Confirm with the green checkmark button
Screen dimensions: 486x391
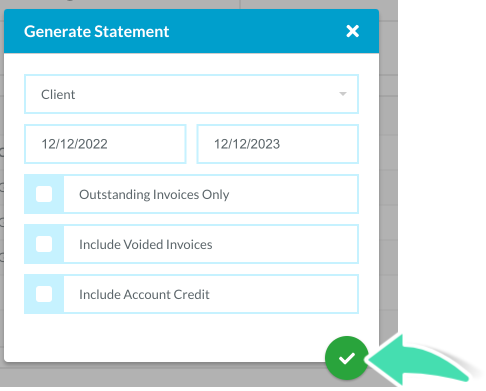[x=347, y=358]
